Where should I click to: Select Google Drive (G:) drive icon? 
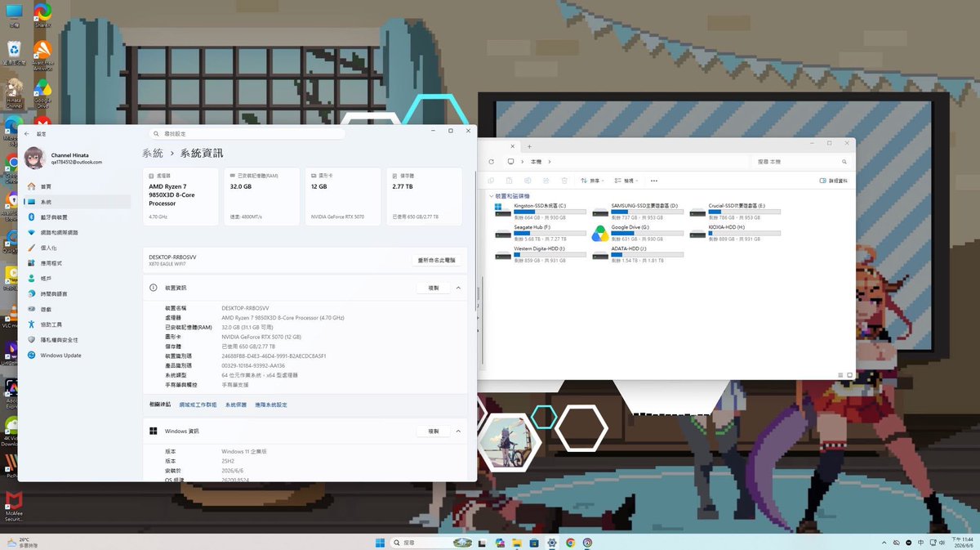(x=600, y=233)
